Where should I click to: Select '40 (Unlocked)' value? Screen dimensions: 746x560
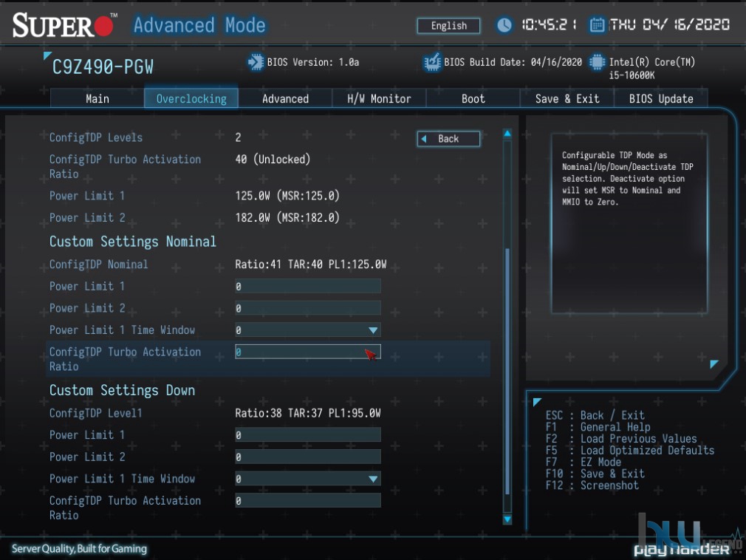pos(272,160)
